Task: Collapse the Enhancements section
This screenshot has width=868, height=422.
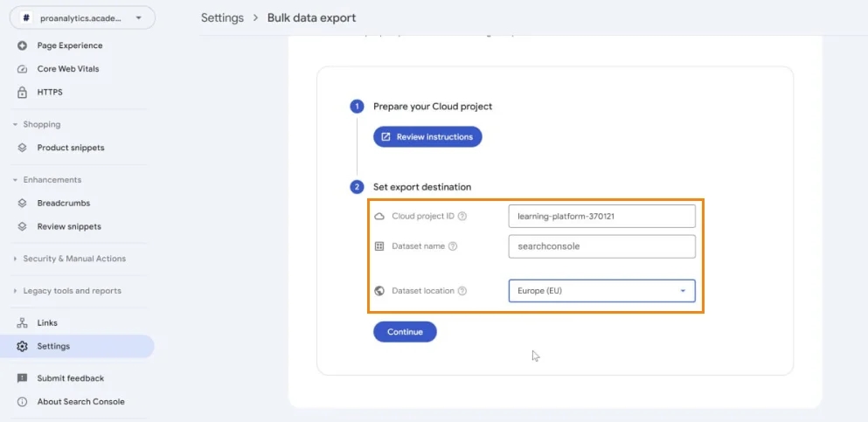Action: [15, 180]
